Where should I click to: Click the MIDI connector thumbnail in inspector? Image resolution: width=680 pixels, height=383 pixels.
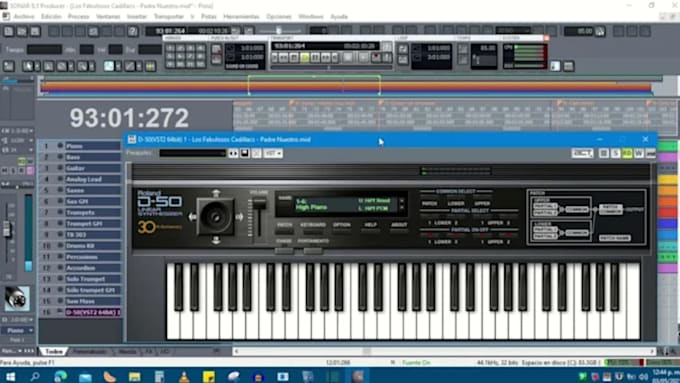point(17,299)
